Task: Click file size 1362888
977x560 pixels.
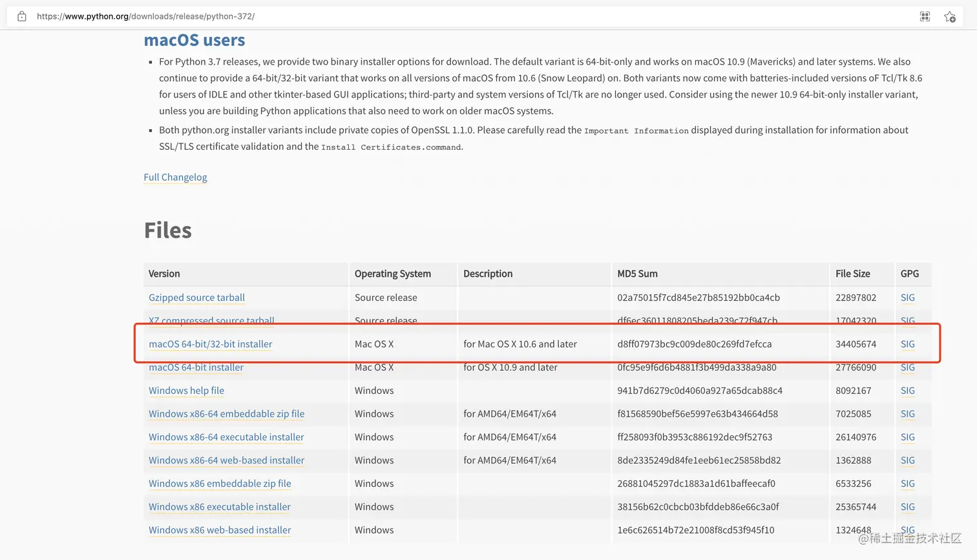Action: click(853, 461)
